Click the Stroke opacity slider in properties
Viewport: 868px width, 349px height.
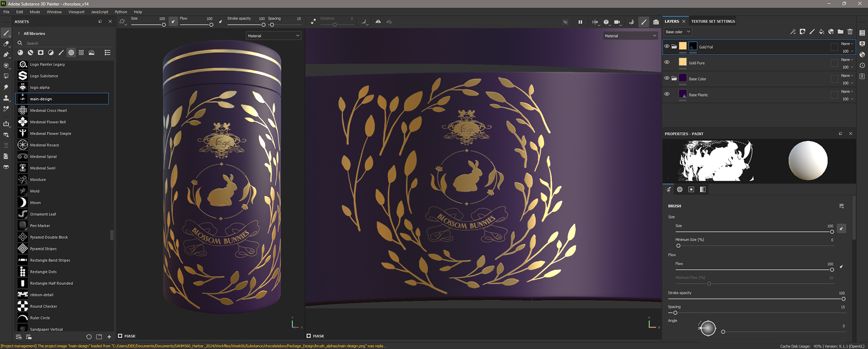pos(756,299)
